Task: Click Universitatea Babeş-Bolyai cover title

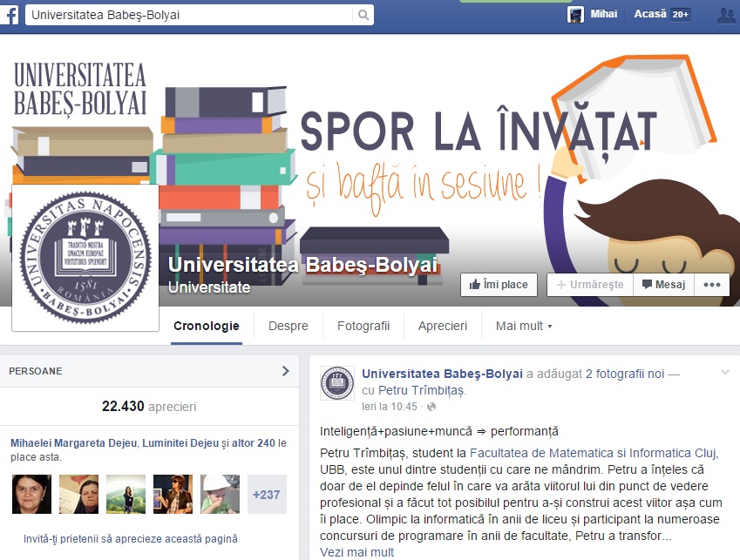Action: [303, 265]
